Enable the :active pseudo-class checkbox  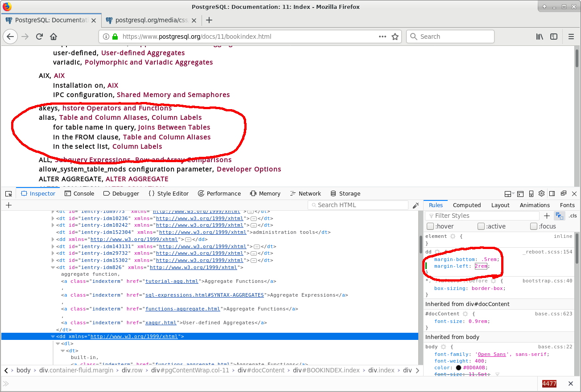[x=481, y=226]
